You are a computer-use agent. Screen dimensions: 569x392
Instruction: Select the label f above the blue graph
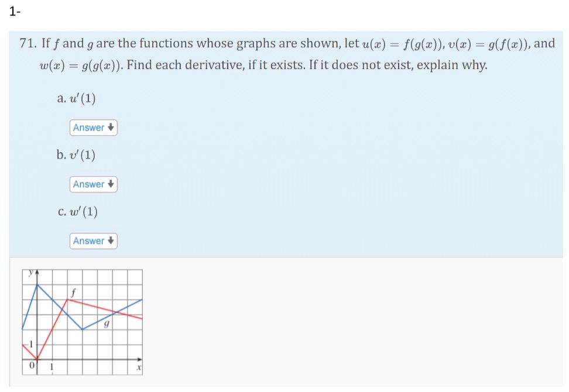(73, 292)
